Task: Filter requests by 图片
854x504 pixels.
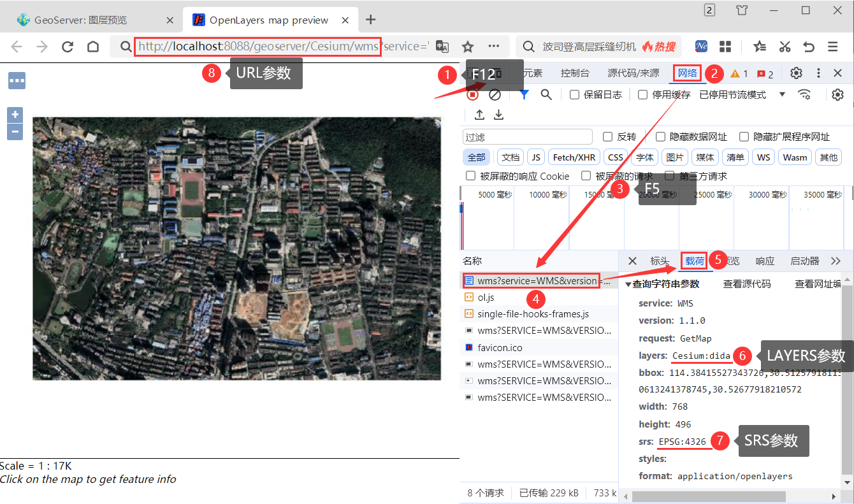Action: pyautogui.click(x=675, y=157)
